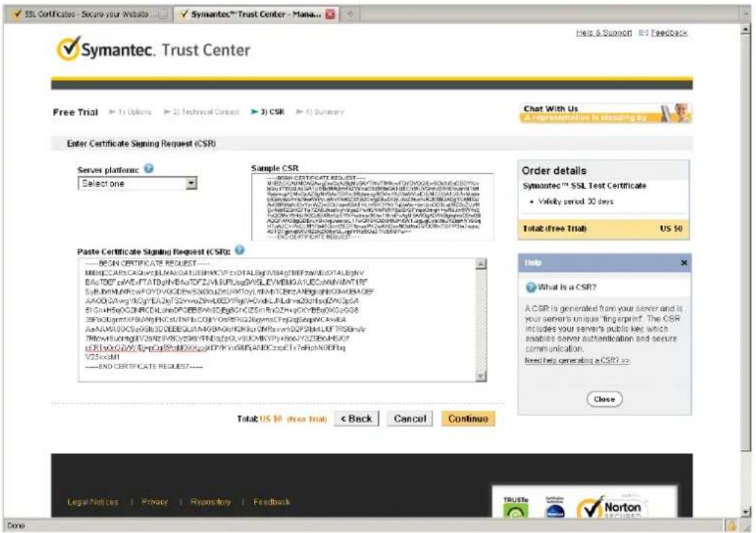This screenshot has width=756, height=533.
Task: Close the Symantec Trust Center browser tab
Action: tap(330, 14)
